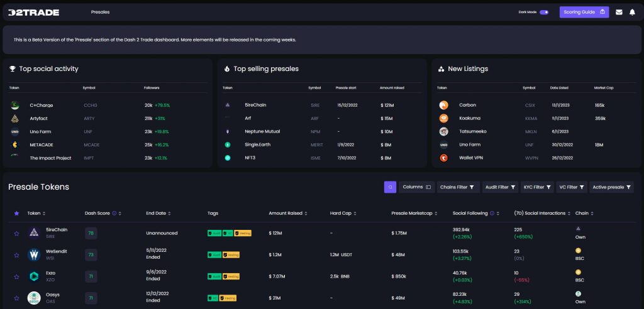The image size is (644, 309).
Task: Favorite the Oasys row star
Action: (x=16, y=298)
